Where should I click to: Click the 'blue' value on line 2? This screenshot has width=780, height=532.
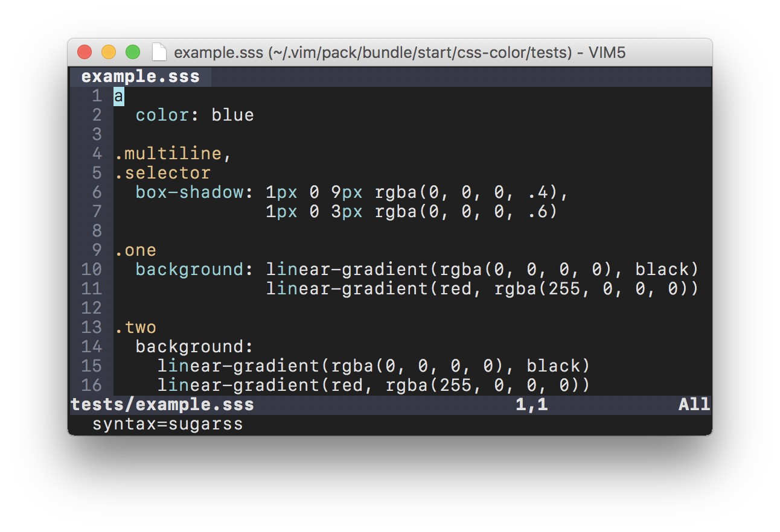coord(232,115)
